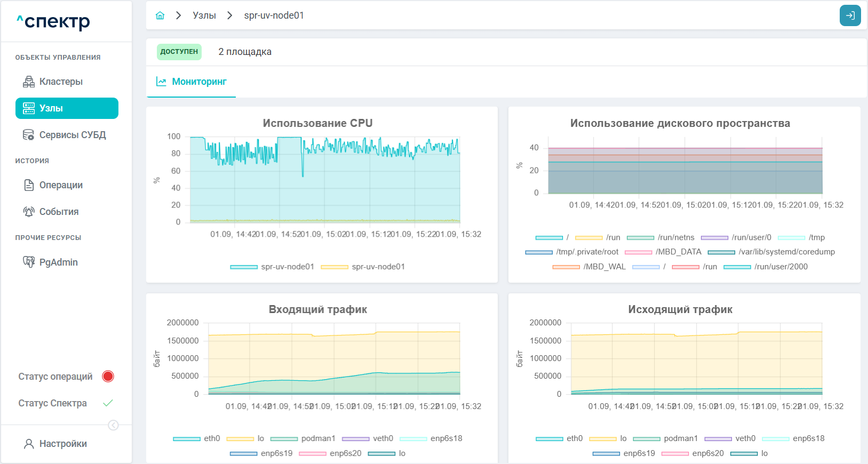
Task: Click the Спектр logo
Action: coord(53,21)
